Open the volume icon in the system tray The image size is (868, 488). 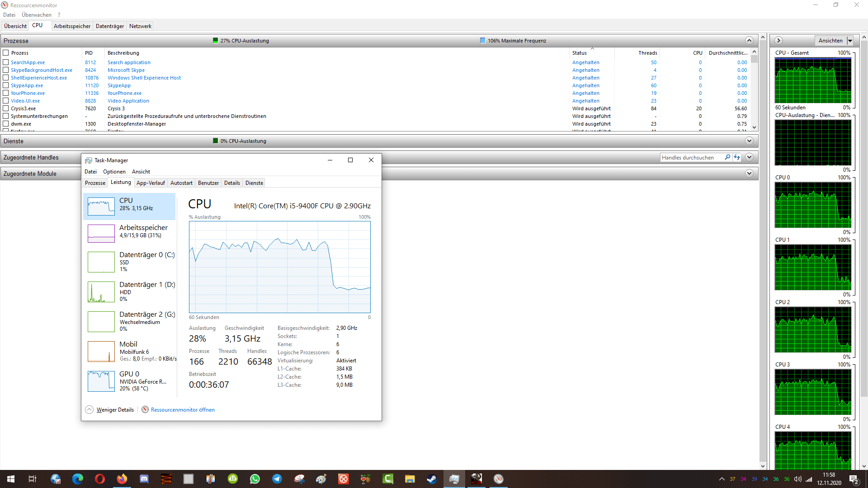[797, 479]
